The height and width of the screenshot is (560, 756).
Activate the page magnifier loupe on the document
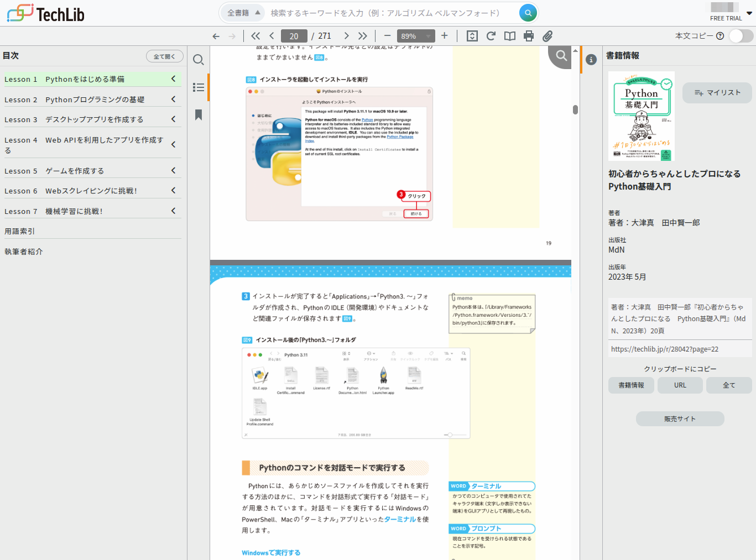(560, 56)
